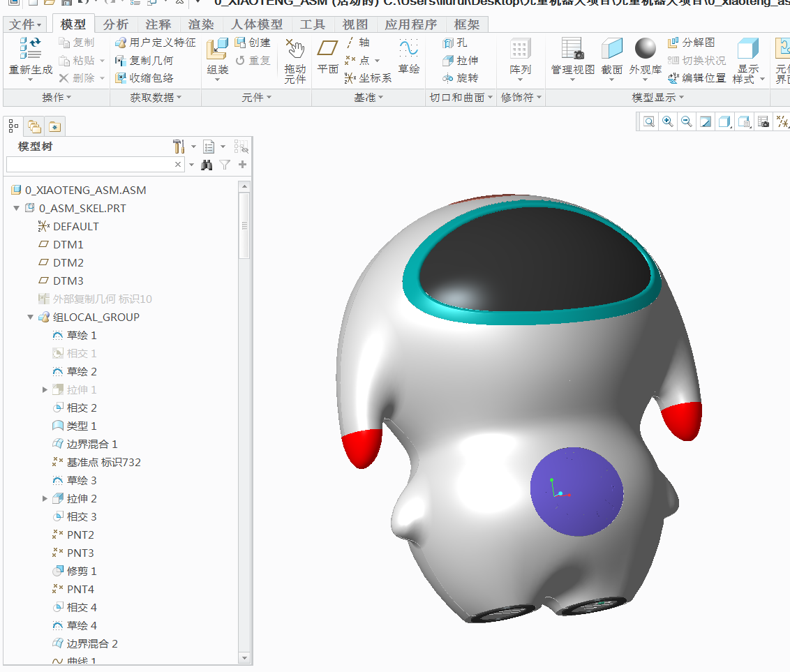Open the 基准 group dropdown
The width and height of the screenshot is (790, 672).
[x=368, y=98]
